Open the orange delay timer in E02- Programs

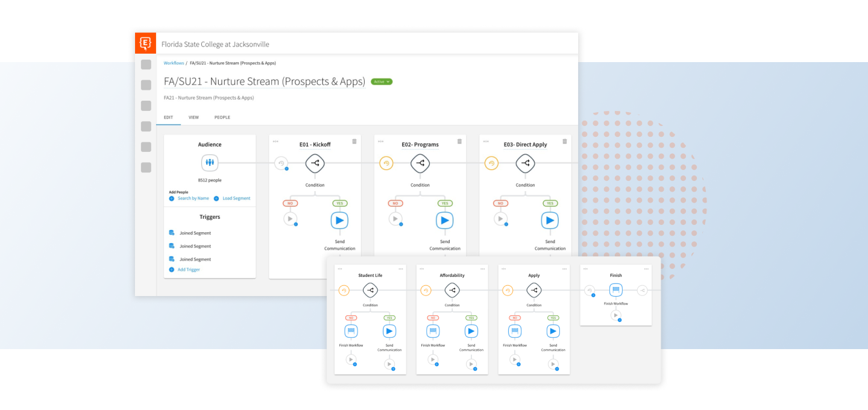point(386,163)
